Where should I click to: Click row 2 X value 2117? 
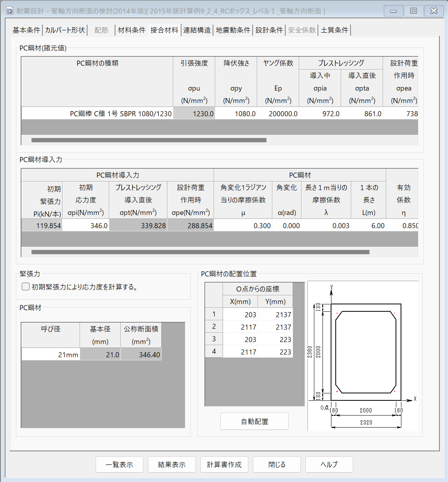[x=241, y=327]
